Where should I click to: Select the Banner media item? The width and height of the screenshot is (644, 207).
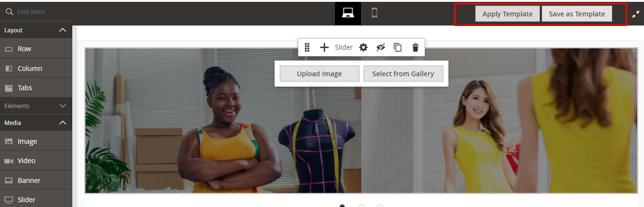pyautogui.click(x=36, y=180)
